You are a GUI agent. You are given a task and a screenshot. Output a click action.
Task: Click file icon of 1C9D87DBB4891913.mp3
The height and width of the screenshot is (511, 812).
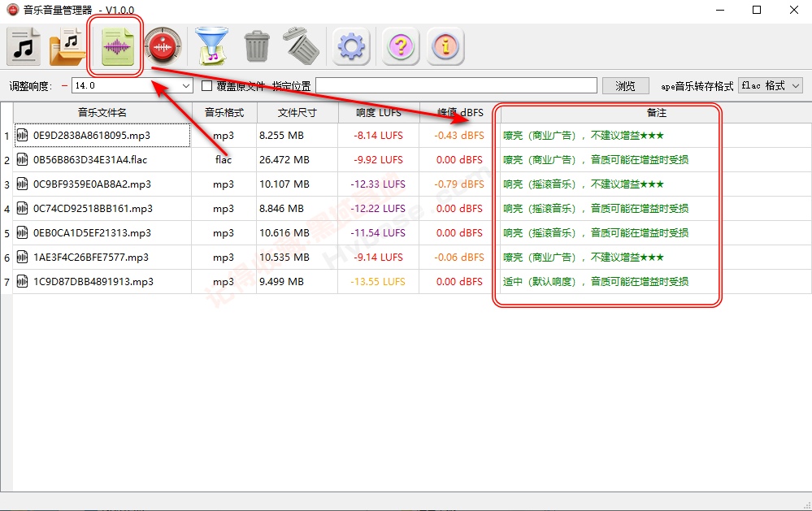pos(22,282)
